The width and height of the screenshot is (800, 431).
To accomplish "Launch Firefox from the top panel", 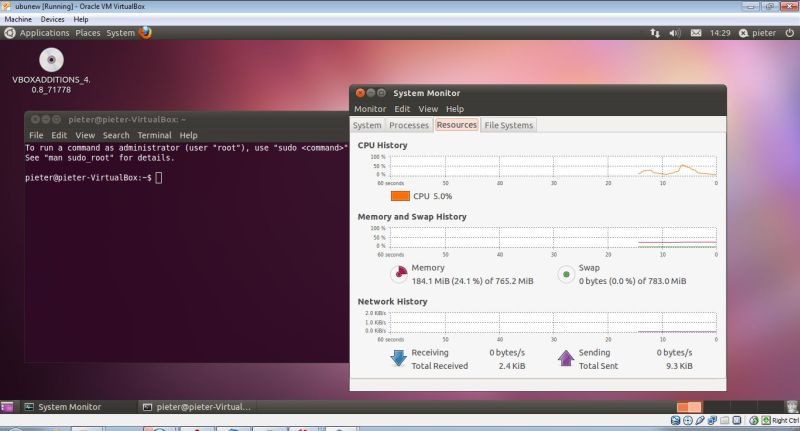I will (145, 33).
